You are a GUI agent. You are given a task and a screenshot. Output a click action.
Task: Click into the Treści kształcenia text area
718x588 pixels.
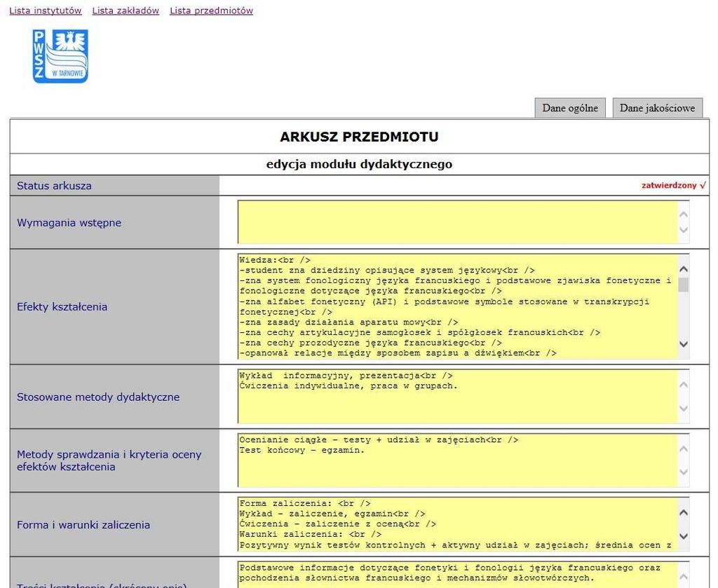[x=457, y=575]
